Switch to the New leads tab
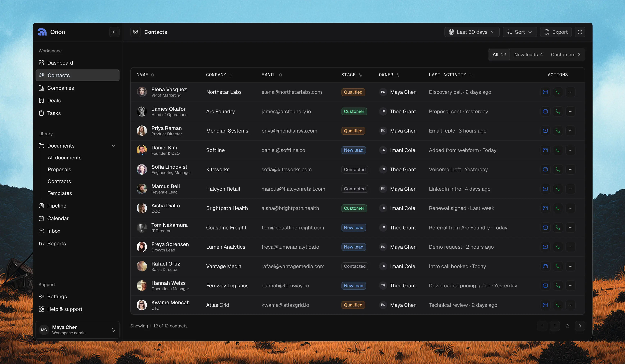The image size is (625, 364). (528, 54)
